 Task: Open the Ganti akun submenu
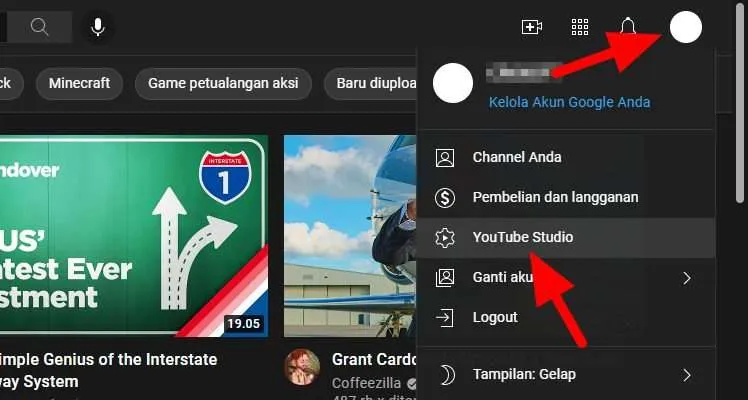click(x=566, y=277)
